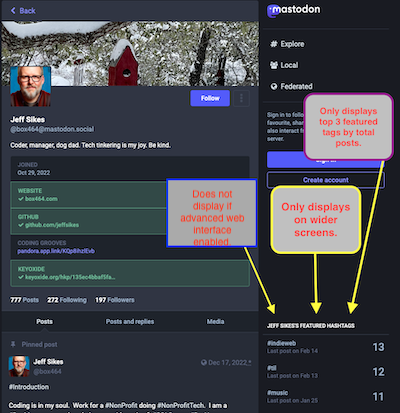Click the 11 post count for #music

(x=378, y=397)
